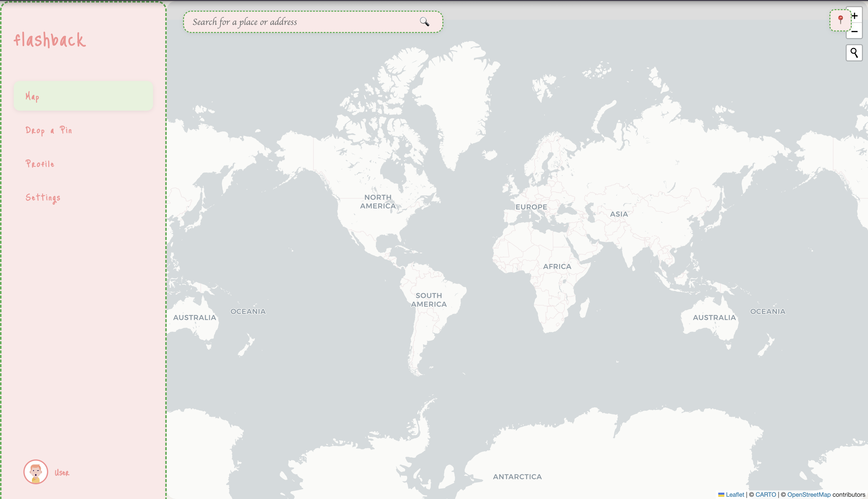Viewport: 868px width, 499px height.
Task: Click the User name label
Action: click(62, 473)
